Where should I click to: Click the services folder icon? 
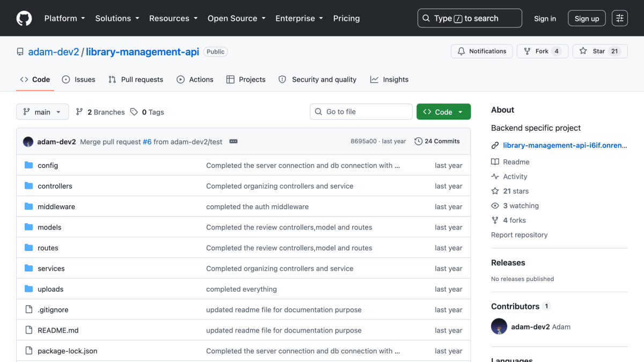(28, 268)
